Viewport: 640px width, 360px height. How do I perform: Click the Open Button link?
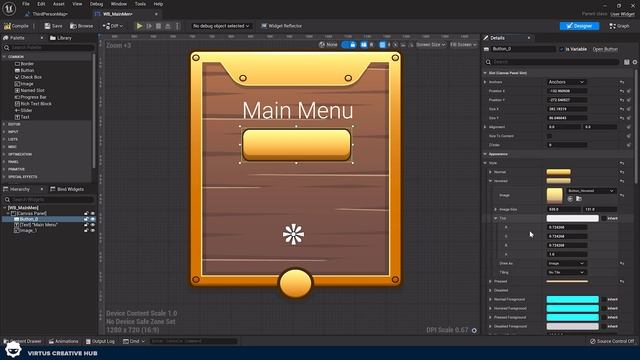pos(605,49)
